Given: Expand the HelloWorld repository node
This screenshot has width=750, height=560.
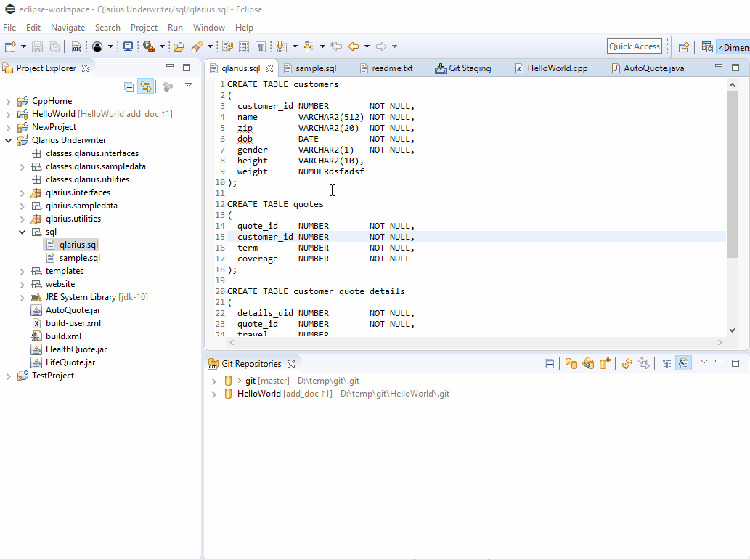Looking at the screenshot, I should tap(213, 393).
